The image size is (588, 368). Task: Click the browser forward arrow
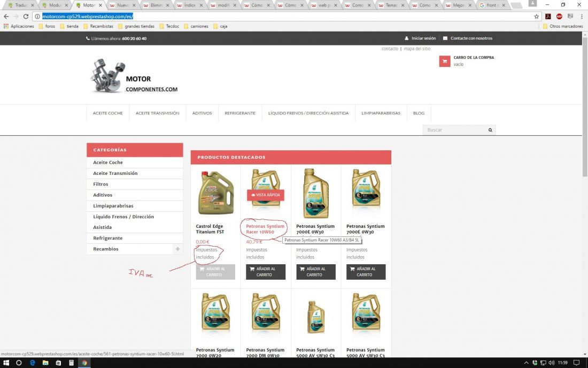16,17
